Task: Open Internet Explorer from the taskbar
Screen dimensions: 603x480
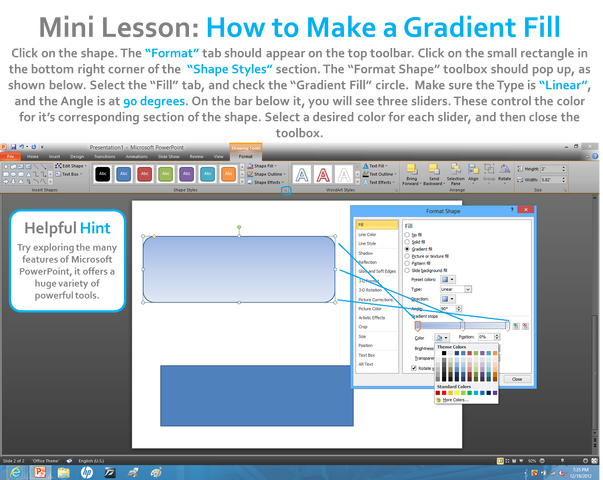Action: point(16,472)
